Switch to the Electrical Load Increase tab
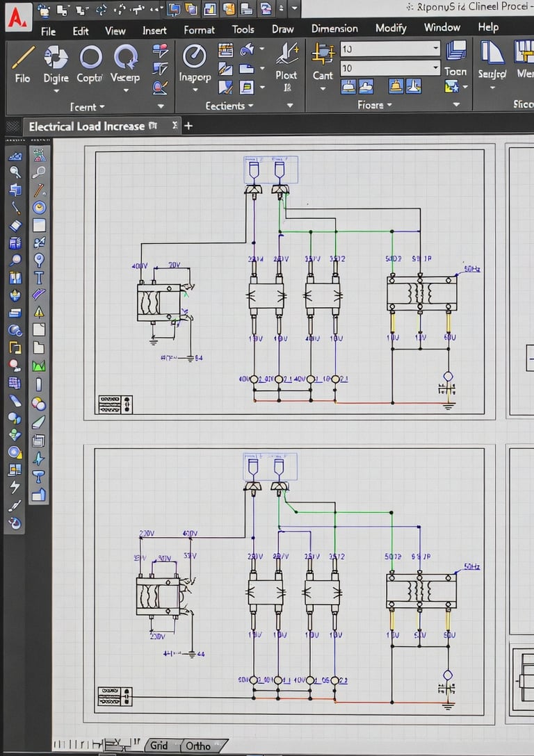Viewport: 534px width, 756px height. tap(87, 126)
